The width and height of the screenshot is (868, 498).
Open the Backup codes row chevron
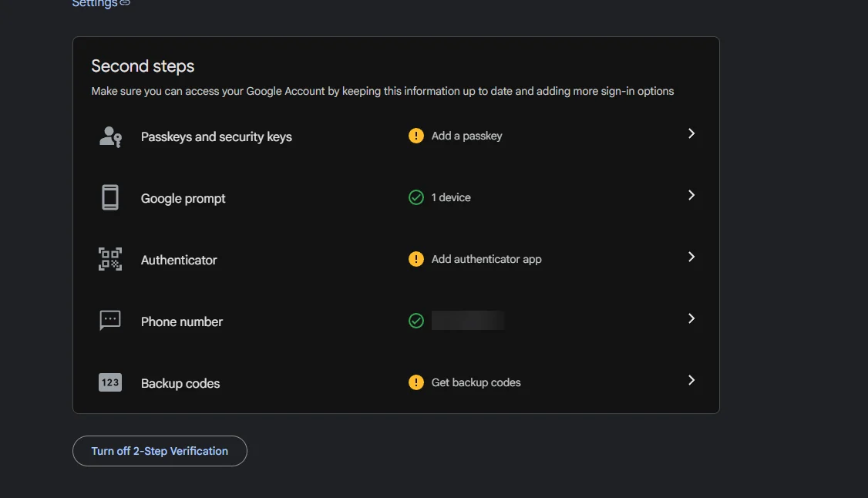(691, 380)
